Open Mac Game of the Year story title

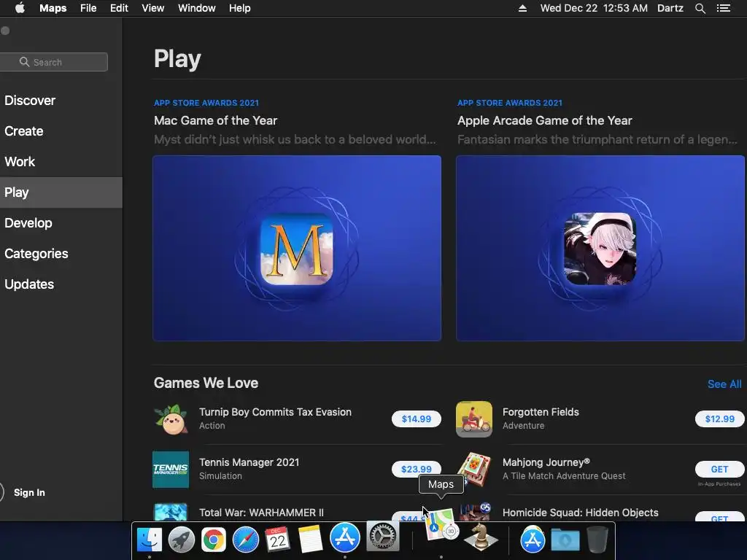pos(215,120)
